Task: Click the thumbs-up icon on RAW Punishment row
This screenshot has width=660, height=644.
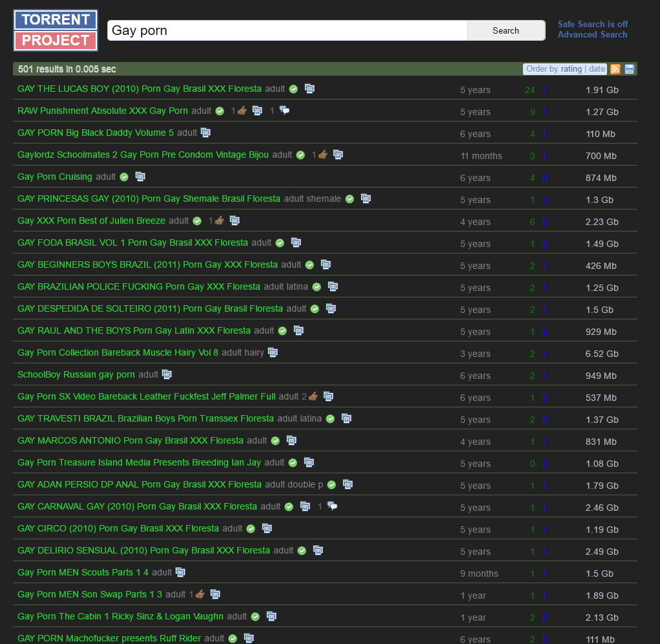Action: coord(242,111)
